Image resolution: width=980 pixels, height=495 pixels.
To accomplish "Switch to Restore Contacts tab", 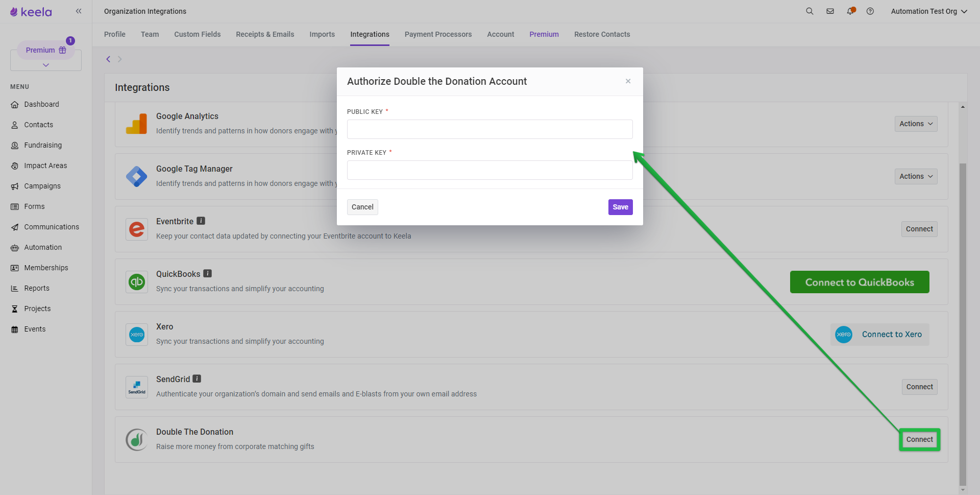I will (602, 34).
